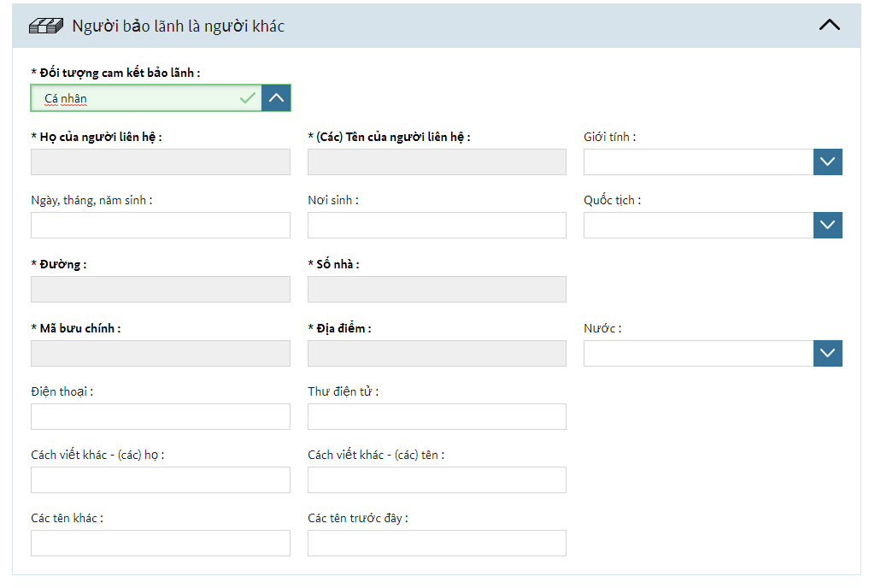Click the Cách viết khác - (các) họ field
Viewport: 875px width, 588px height.
[x=161, y=479]
